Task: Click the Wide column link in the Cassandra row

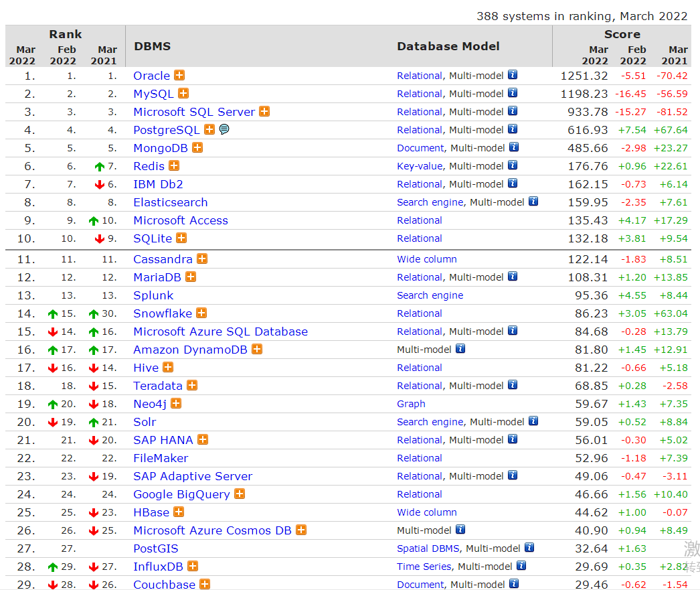Action: tap(427, 259)
